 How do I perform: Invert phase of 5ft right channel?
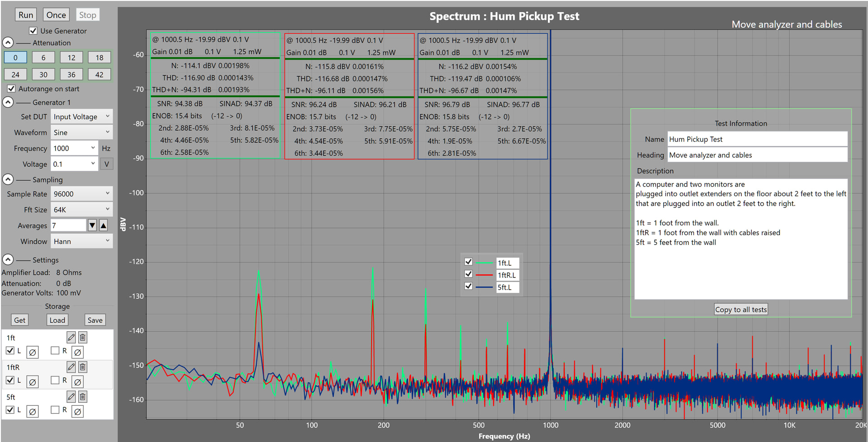click(x=77, y=412)
